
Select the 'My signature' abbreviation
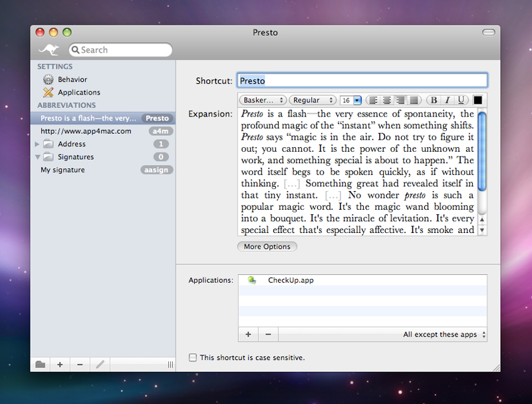tap(102, 170)
